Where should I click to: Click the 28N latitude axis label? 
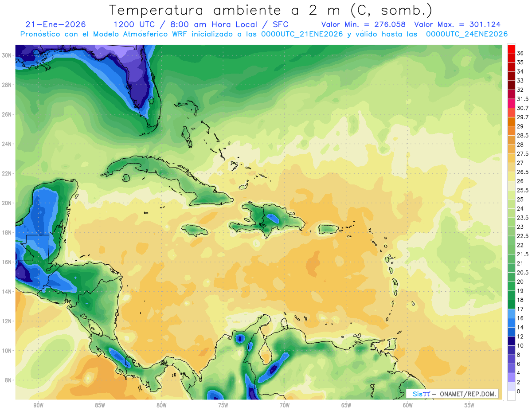click(7, 85)
